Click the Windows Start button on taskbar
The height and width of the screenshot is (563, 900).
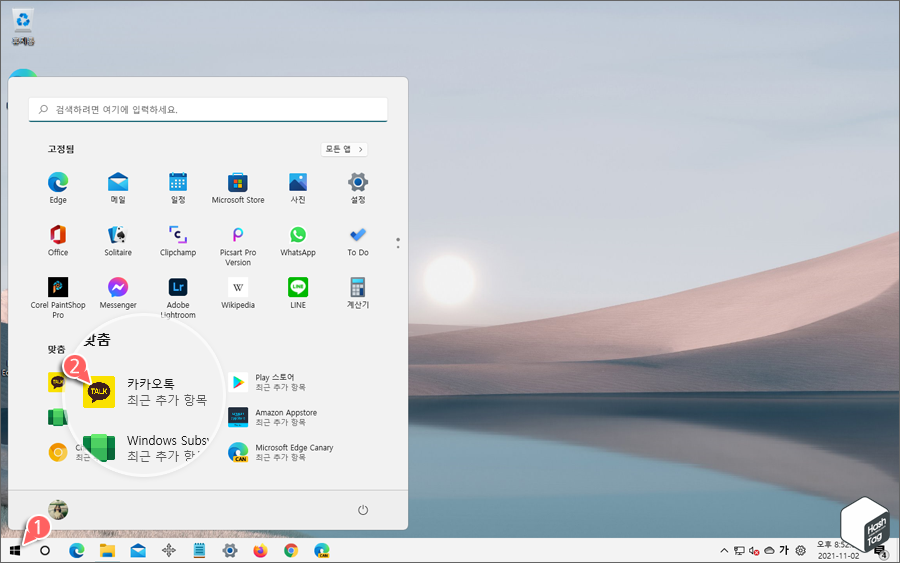point(15,551)
